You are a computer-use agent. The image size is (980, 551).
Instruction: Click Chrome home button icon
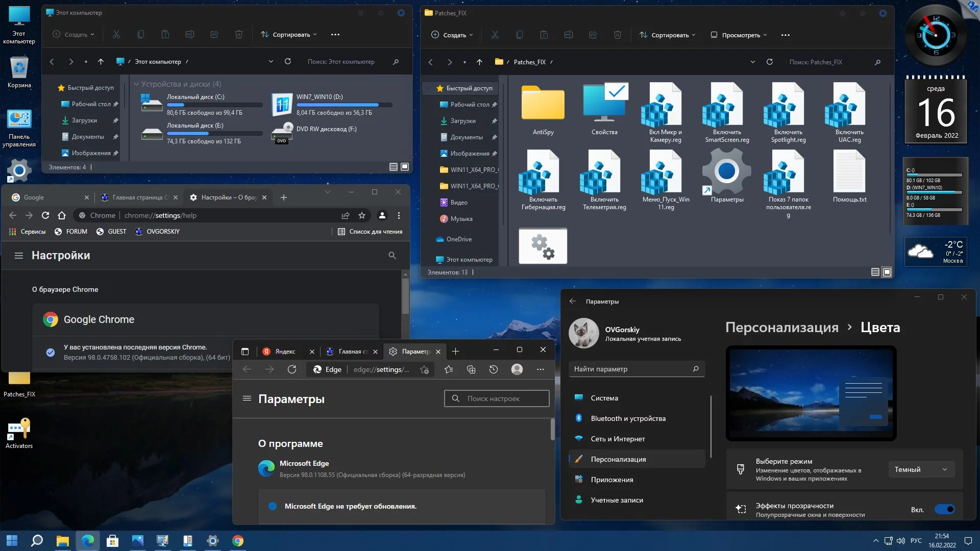[x=62, y=215]
